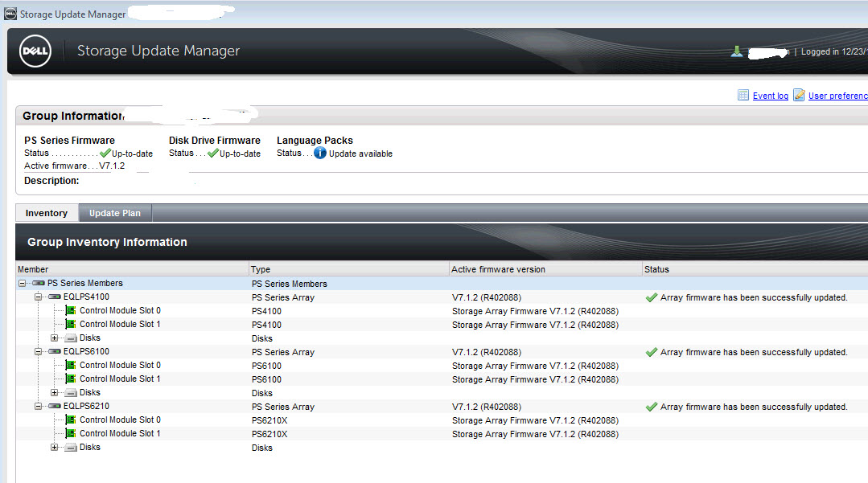The height and width of the screenshot is (483, 868).
Task: Open the Update Plan tab
Action: coord(115,213)
